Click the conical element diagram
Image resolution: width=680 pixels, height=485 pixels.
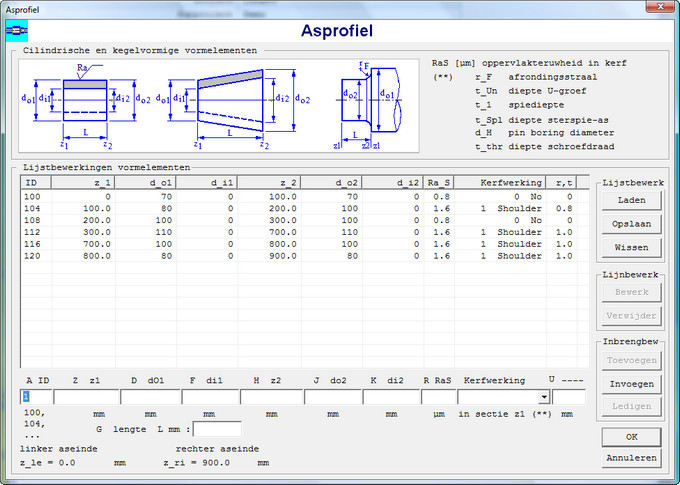233,108
